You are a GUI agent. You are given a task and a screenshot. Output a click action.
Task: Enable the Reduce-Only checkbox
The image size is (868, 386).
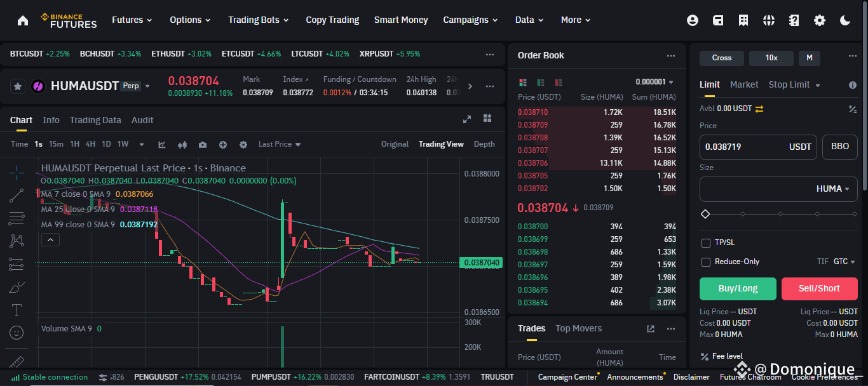coord(705,261)
